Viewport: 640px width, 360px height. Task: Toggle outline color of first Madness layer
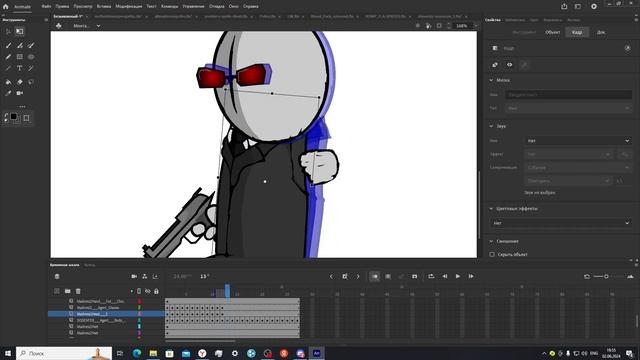[139, 301]
